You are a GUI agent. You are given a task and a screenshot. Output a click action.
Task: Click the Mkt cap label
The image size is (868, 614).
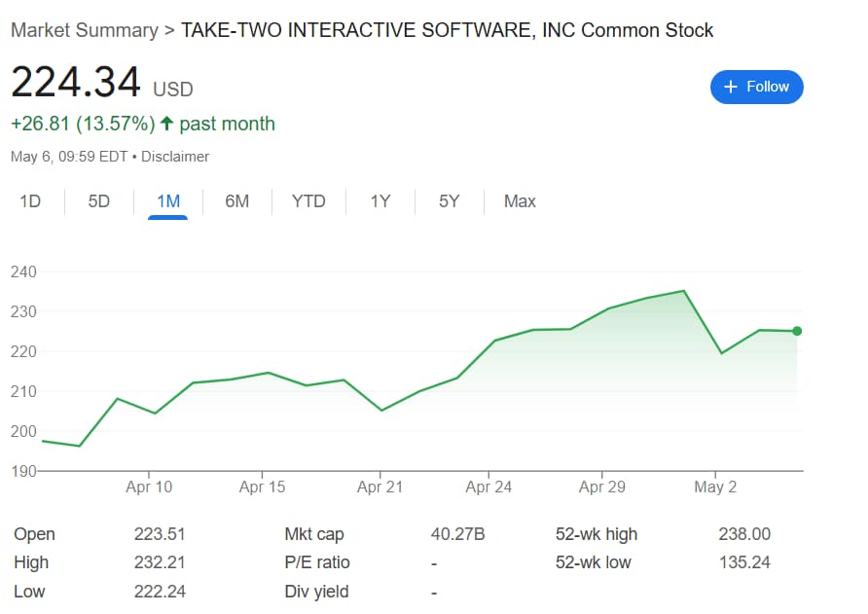tap(314, 535)
